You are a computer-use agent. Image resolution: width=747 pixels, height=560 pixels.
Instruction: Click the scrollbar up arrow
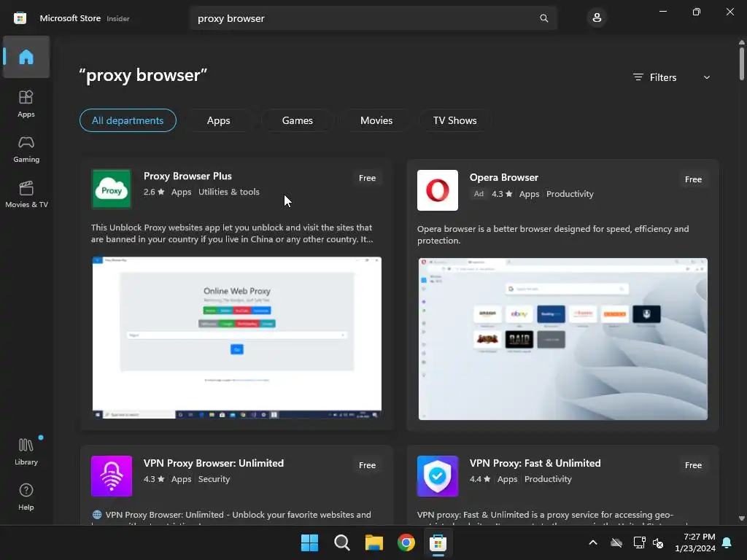[742, 42]
